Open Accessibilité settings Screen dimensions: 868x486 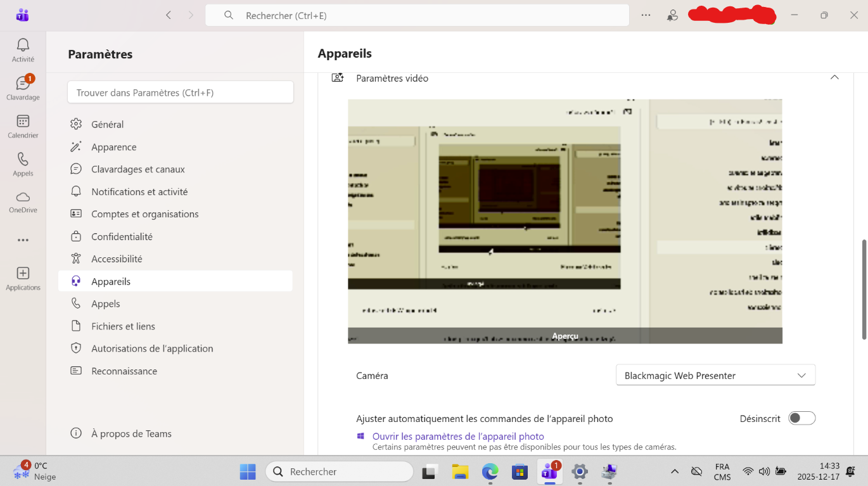pyautogui.click(x=175, y=259)
